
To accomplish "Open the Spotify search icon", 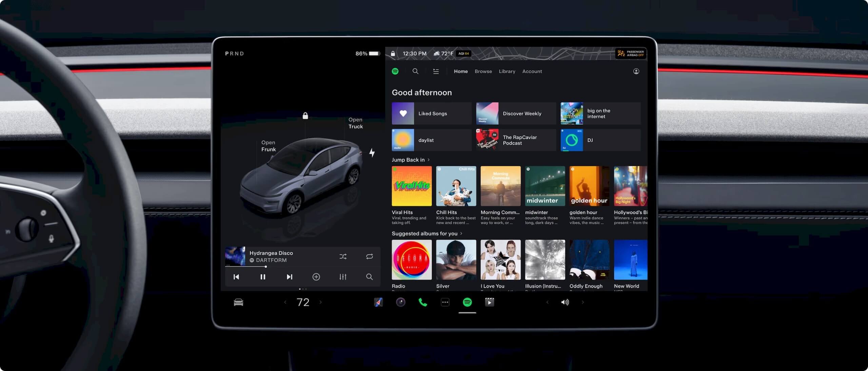I will tap(415, 71).
